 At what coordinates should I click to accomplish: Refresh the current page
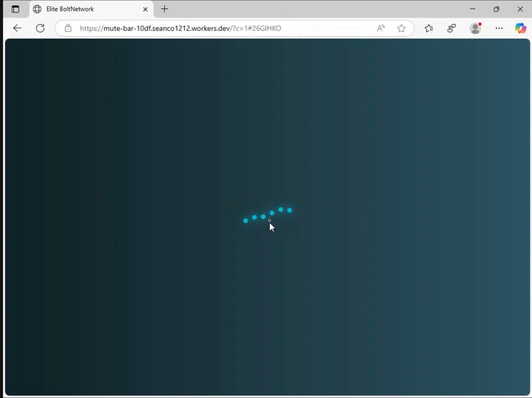point(40,28)
